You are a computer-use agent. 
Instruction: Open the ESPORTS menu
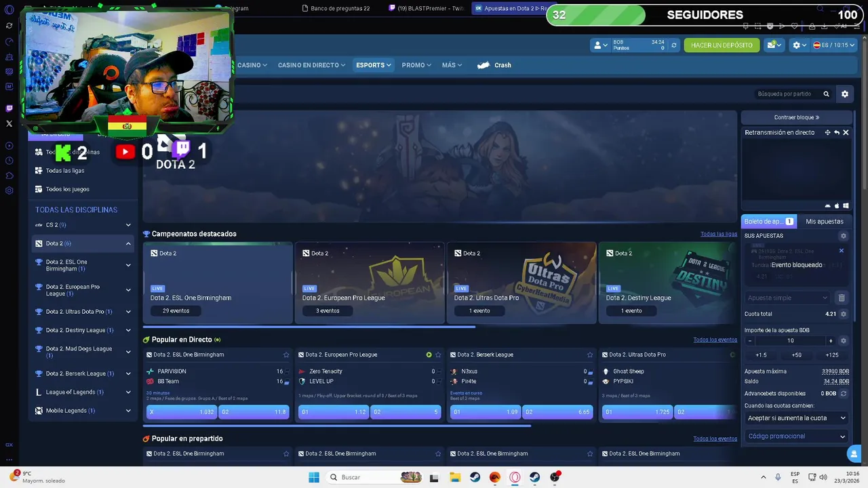pyautogui.click(x=374, y=65)
